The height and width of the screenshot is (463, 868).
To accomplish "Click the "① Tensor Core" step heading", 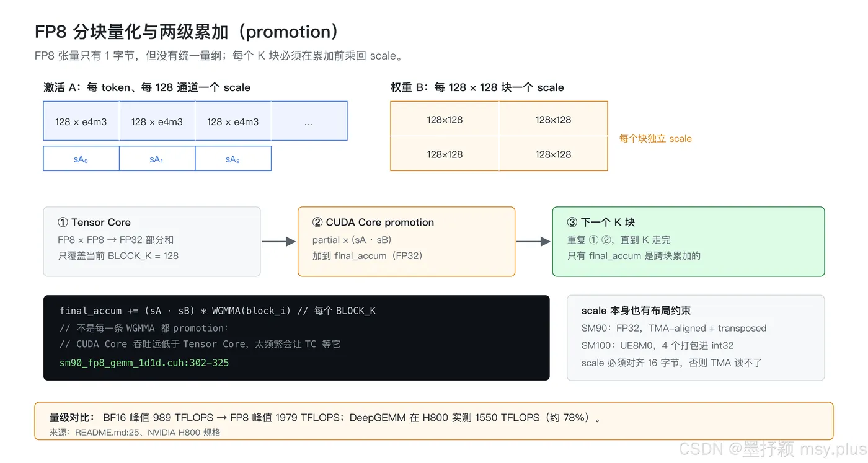I will (x=94, y=223).
